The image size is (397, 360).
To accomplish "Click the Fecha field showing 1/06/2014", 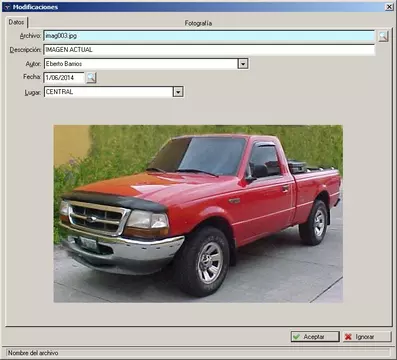I will pyautogui.click(x=64, y=78).
